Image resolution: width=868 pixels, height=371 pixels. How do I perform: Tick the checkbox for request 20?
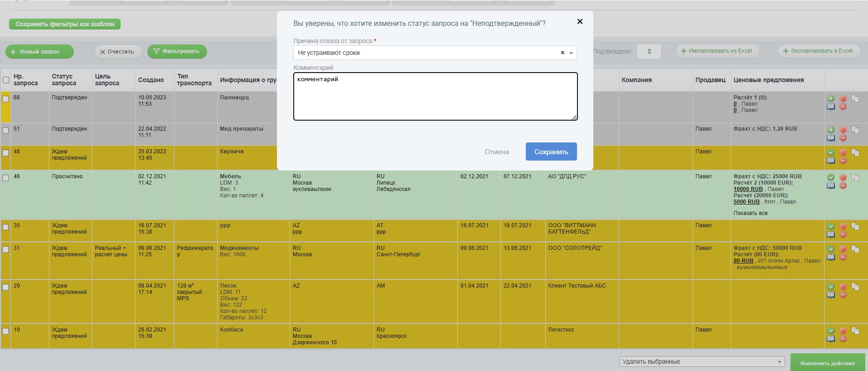click(6, 287)
